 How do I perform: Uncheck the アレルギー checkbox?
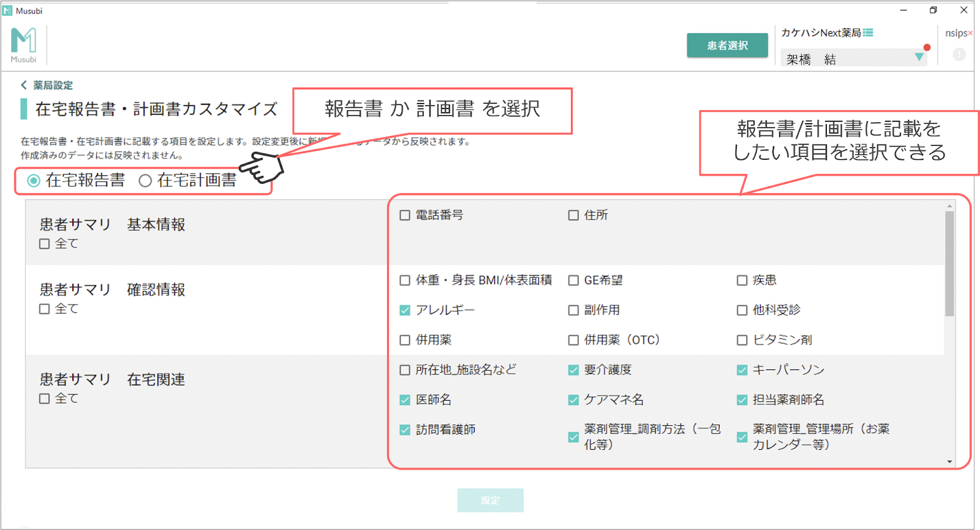click(405, 311)
